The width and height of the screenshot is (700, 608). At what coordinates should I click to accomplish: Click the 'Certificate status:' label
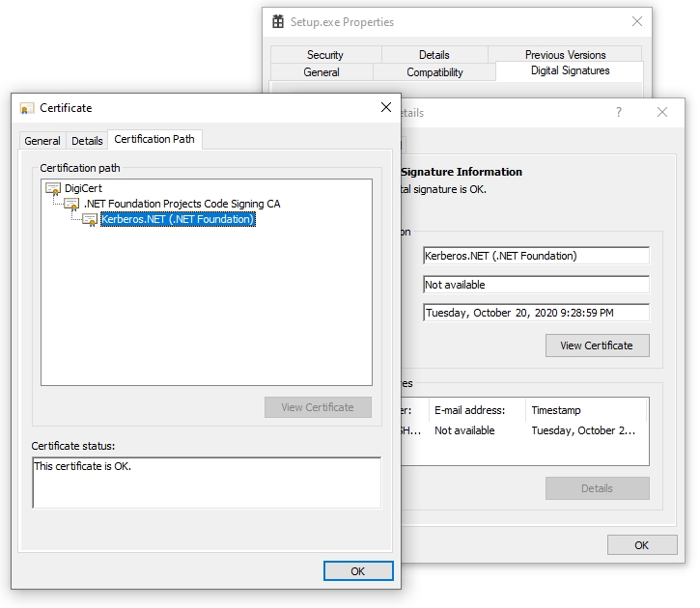click(73, 446)
